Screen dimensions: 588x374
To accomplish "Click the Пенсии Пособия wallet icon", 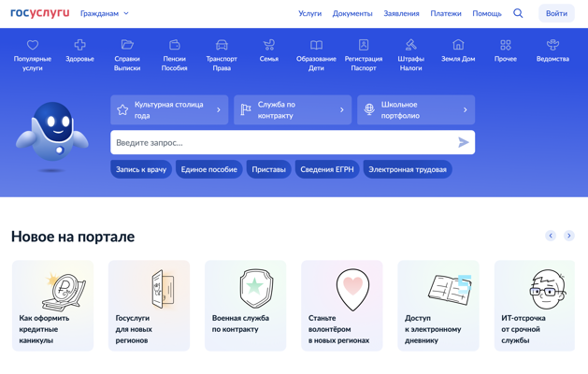I will (174, 45).
